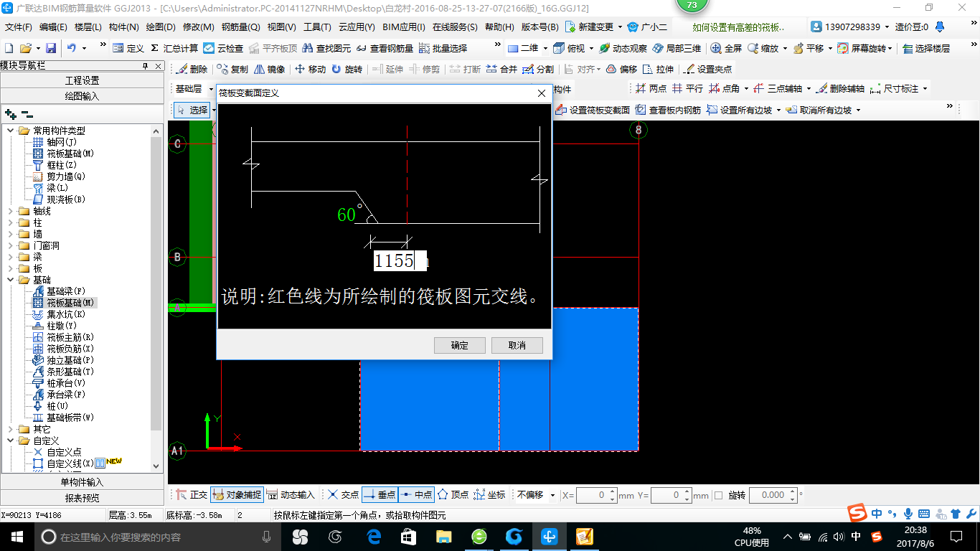Image resolution: width=980 pixels, height=551 pixels.
Task: Click 镜像 mirror tool
Action: pyautogui.click(x=270, y=70)
